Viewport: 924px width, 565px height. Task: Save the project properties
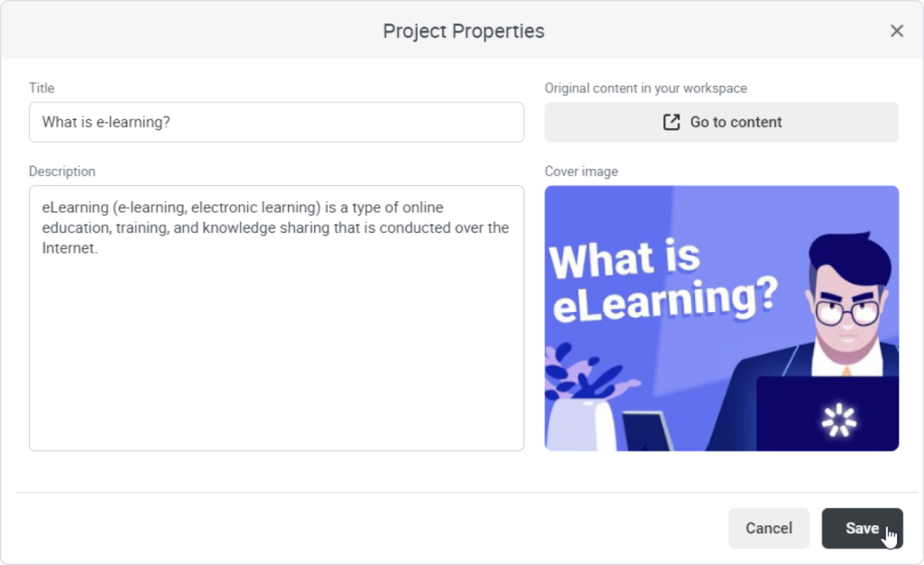tap(862, 528)
